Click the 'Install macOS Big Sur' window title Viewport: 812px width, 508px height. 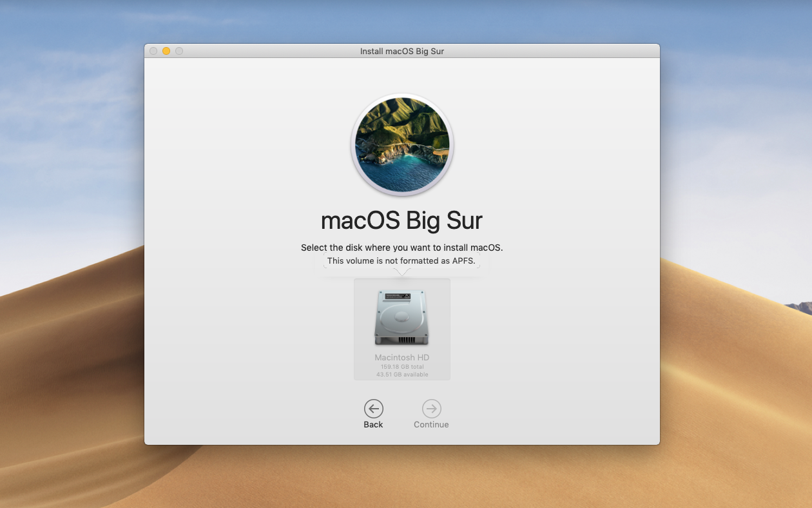402,51
